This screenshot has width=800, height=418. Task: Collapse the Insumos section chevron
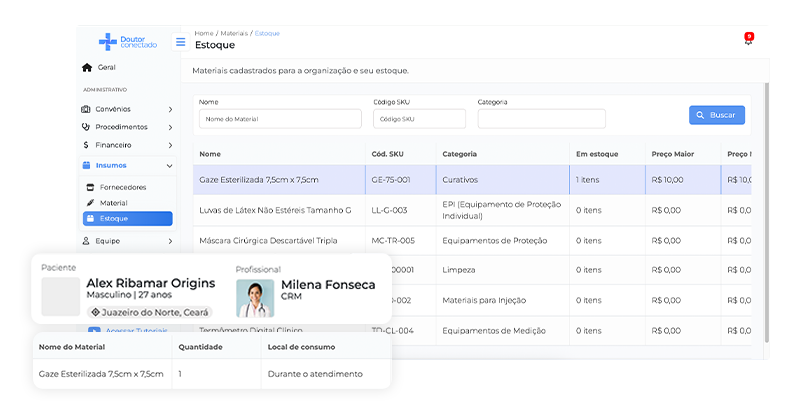(169, 166)
